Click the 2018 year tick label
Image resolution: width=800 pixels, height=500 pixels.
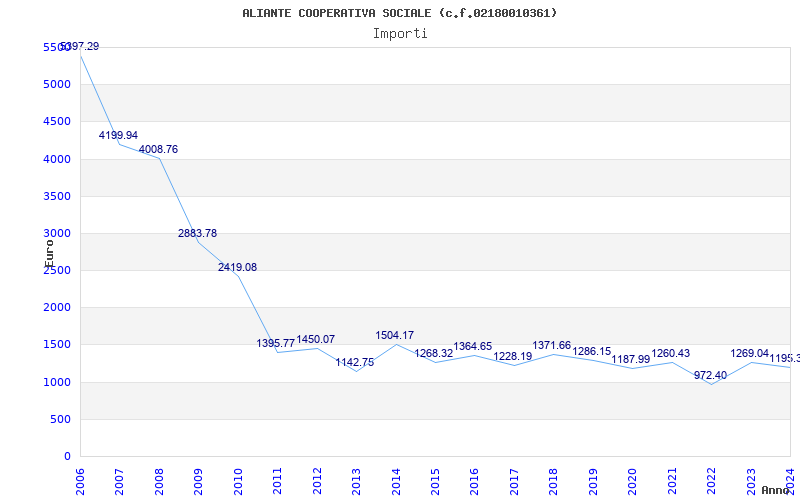[553, 481]
